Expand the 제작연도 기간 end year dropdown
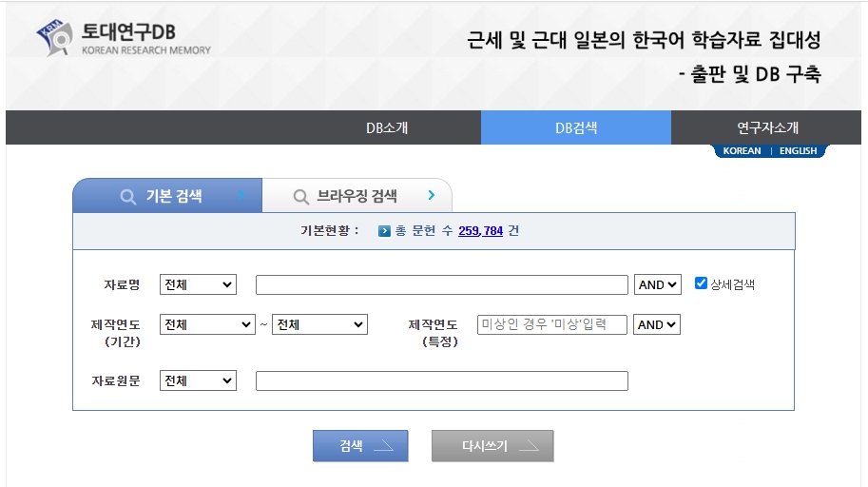Viewport: 868px width, 487px height. (x=319, y=324)
